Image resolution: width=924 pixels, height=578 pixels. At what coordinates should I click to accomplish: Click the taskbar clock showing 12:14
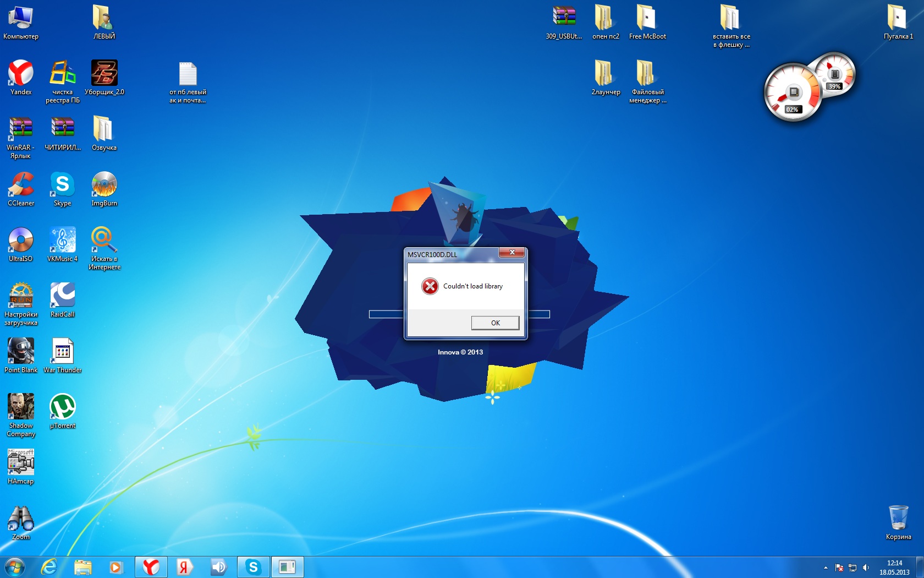point(894,568)
